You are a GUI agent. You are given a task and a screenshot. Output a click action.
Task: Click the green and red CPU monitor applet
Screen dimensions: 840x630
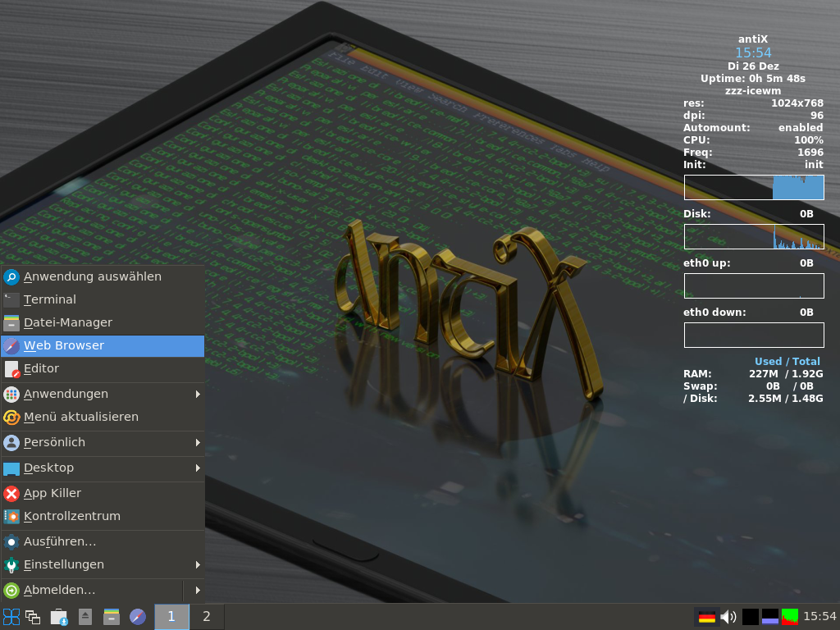[x=790, y=617]
